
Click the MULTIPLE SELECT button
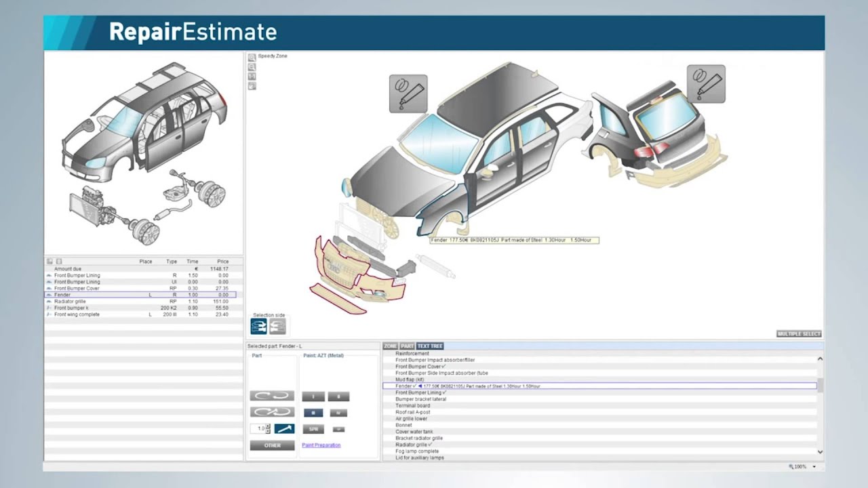[x=799, y=334]
